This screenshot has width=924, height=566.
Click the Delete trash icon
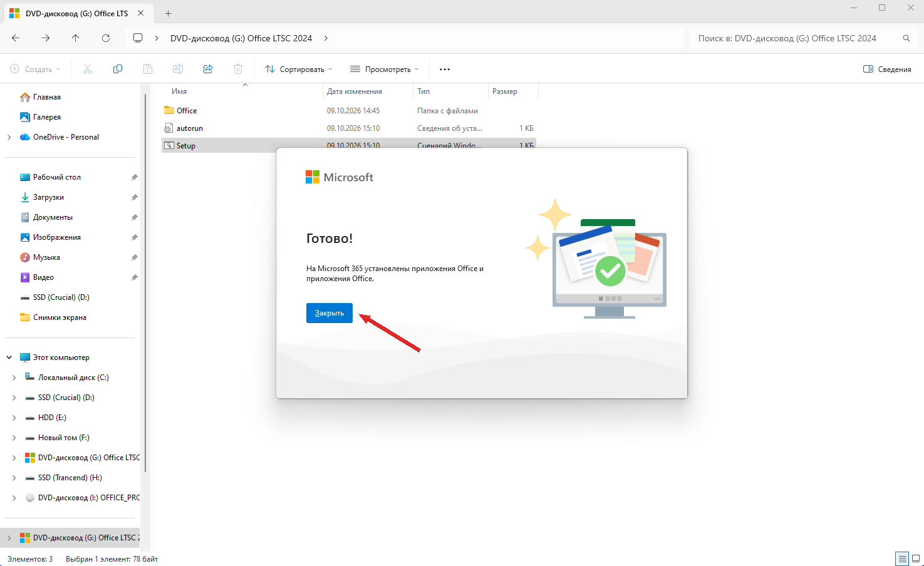coord(238,69)
